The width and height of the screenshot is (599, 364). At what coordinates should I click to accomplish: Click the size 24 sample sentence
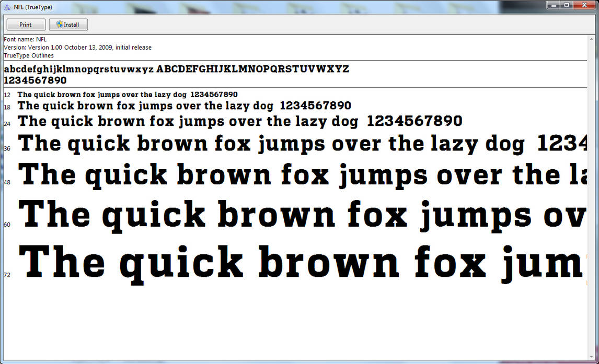pyautogui.click(x=240, y=121)
